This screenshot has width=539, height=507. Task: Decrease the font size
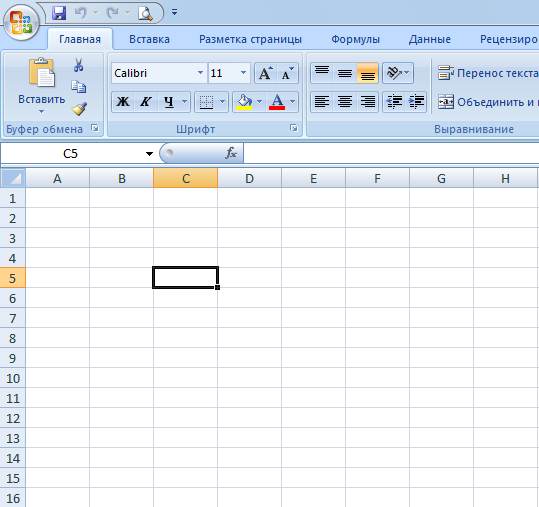(x=288, y=73)
